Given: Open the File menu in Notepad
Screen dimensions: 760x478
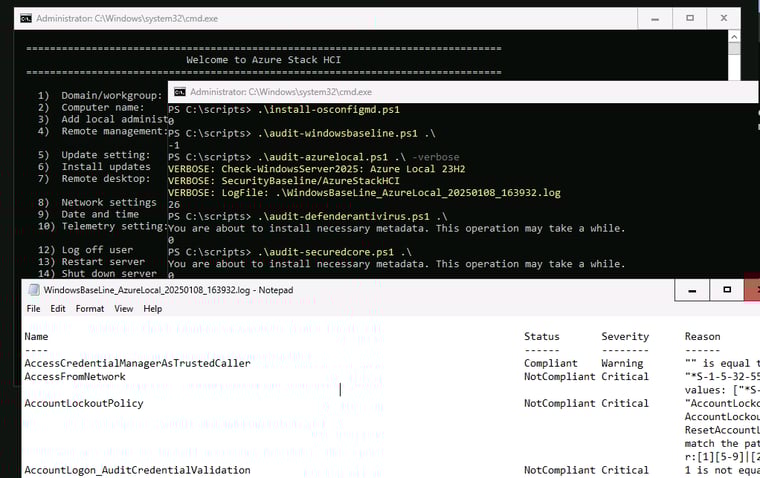Looking at the screenshot, I should coord(33,309).
